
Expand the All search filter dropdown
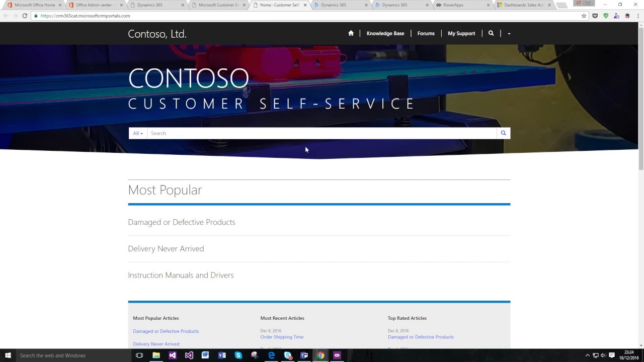coord(138,133)
